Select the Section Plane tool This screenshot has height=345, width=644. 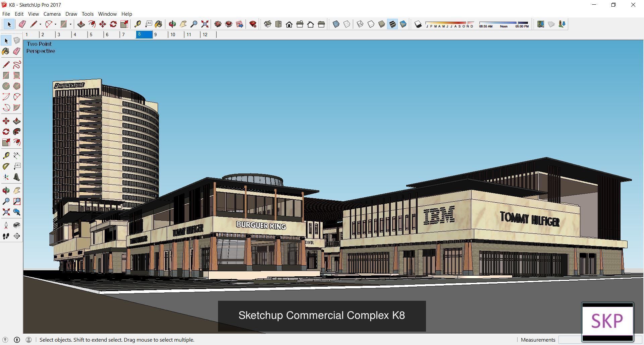pyautogui.click(x=17, y=236)
